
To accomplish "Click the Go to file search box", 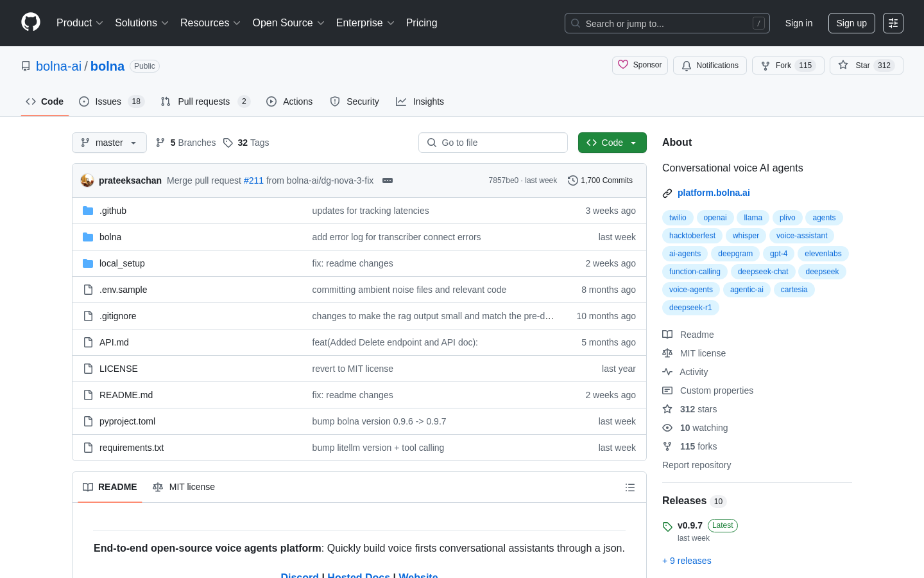I will coord(493,143).
